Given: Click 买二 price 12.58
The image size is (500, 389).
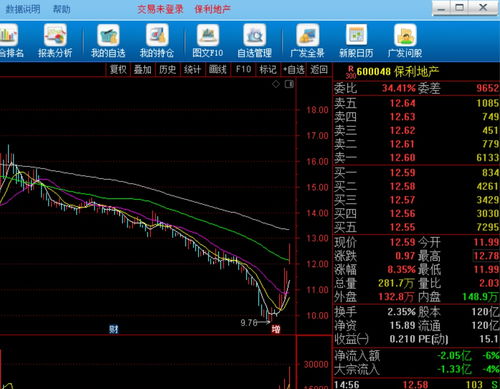Looking at the screenshot, I should coord(403,186).
